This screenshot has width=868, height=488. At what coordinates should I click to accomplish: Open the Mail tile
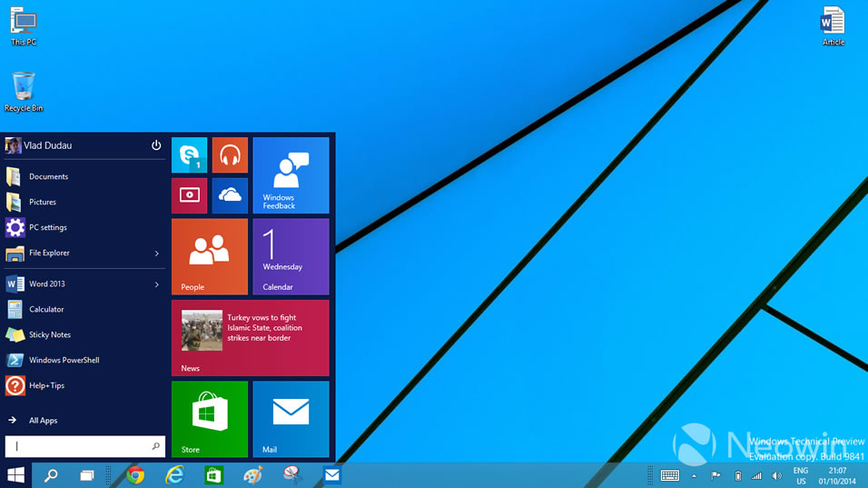coord(291,419)
